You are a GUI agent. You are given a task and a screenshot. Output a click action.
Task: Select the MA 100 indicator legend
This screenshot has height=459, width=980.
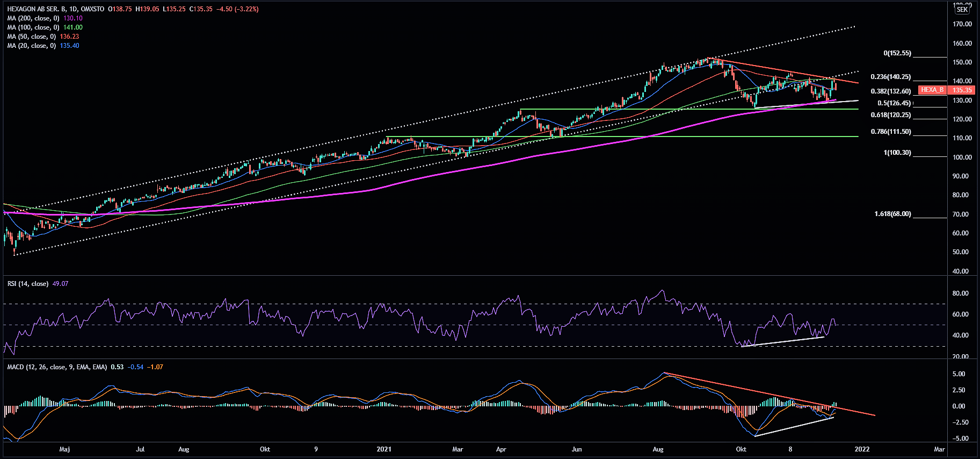(x=33, y=27)
